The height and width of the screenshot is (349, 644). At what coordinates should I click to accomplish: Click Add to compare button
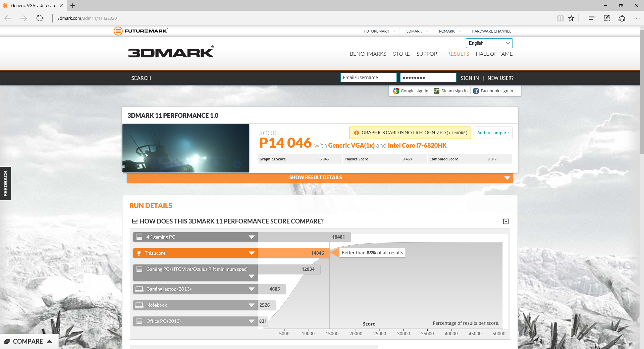(493, 133)
